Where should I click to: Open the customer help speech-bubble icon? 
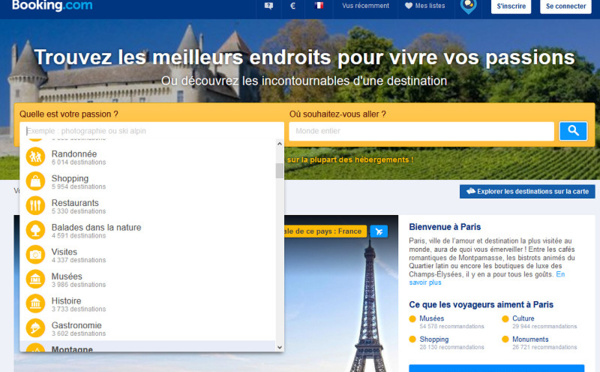point(269,6)
